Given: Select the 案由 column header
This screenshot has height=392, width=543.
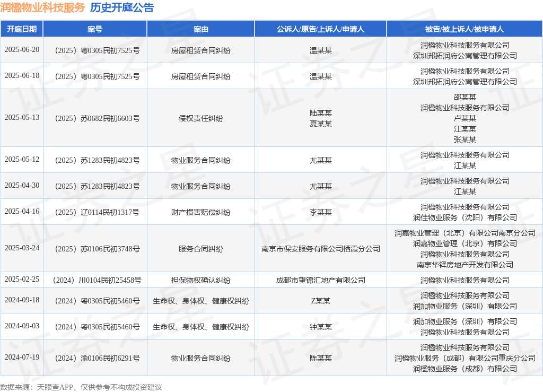Looking at the screenshot, I should pos(201,29).
